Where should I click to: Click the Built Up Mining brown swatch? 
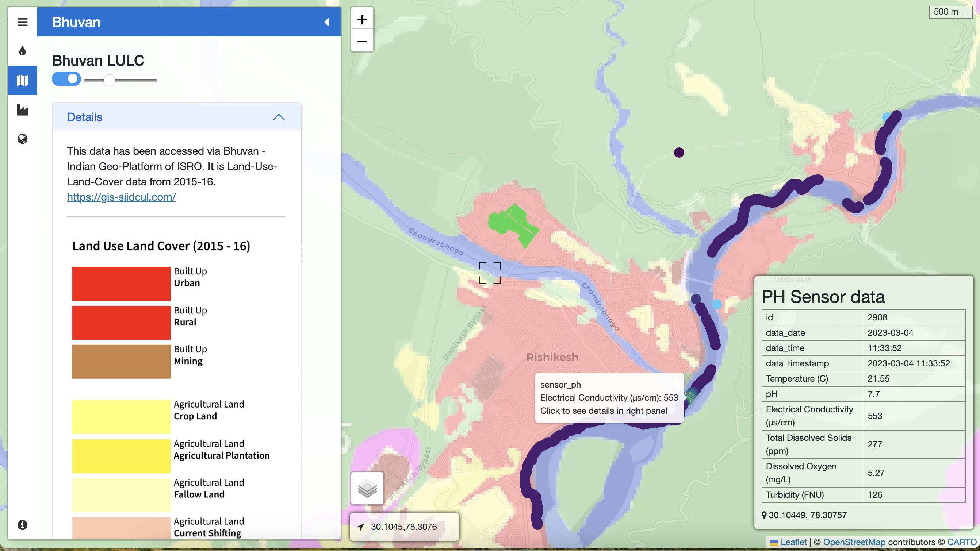pyautogui.click(x=121, y=361)
